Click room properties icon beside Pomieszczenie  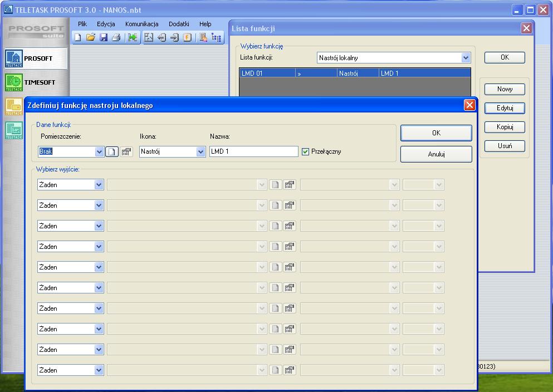[126, 151]
